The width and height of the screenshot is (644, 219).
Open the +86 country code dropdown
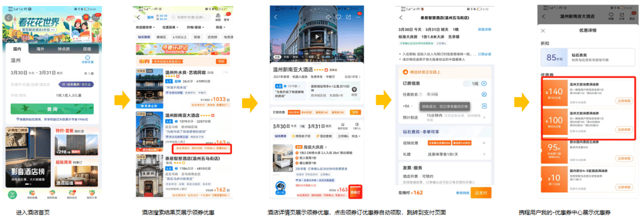(408, 106)
